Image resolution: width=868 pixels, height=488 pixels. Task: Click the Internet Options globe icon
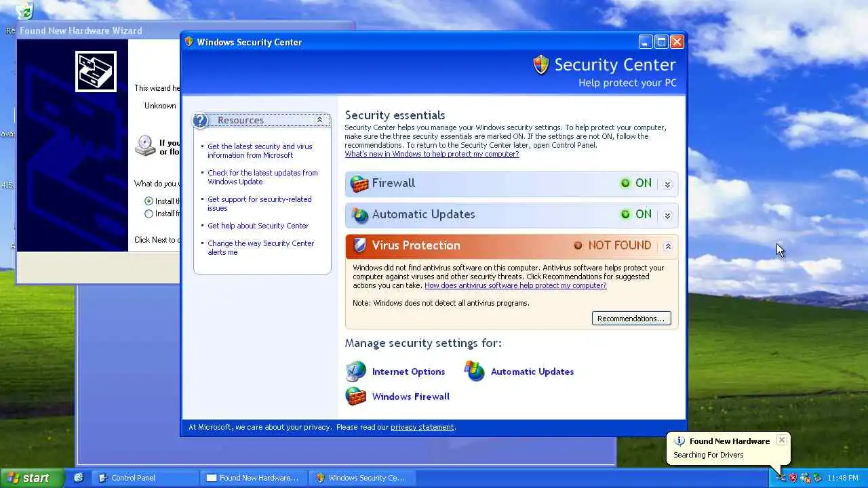tap(355, 371)
